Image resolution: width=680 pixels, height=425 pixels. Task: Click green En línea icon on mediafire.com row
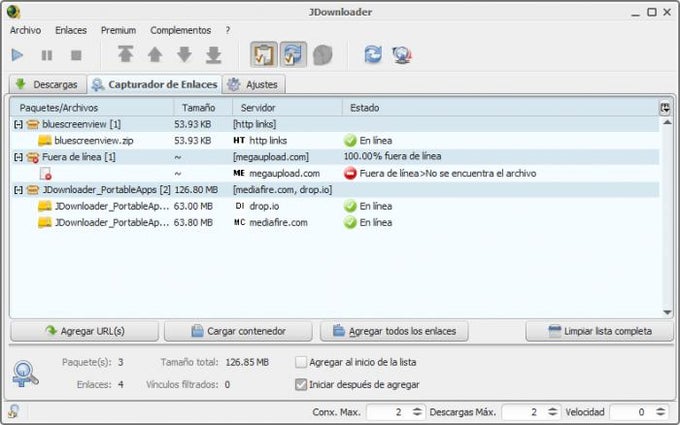[350, 222]
